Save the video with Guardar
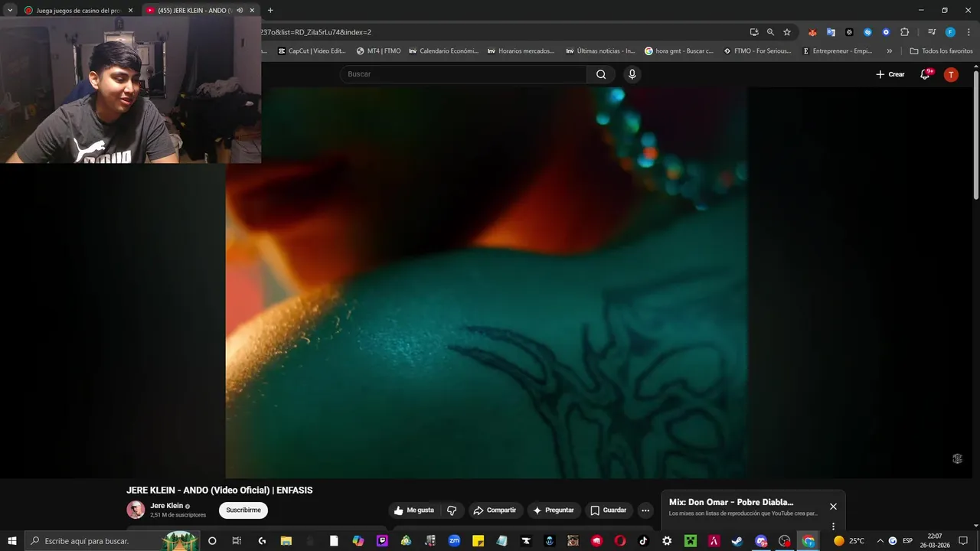This screenshot has width=980, height=551. coord(609,510)
